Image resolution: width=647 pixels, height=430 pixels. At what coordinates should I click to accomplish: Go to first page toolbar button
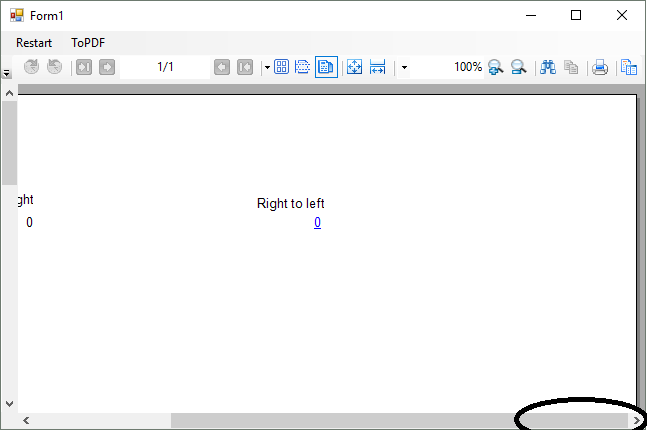click(x=245, y=67)
